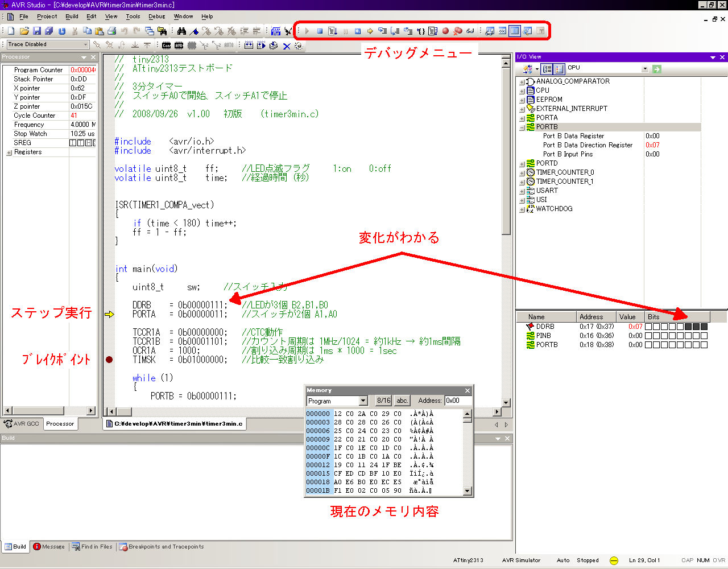728x569 pixels.
Task: Open the Trace Disabled dropdown
Action: coord(86,44)
